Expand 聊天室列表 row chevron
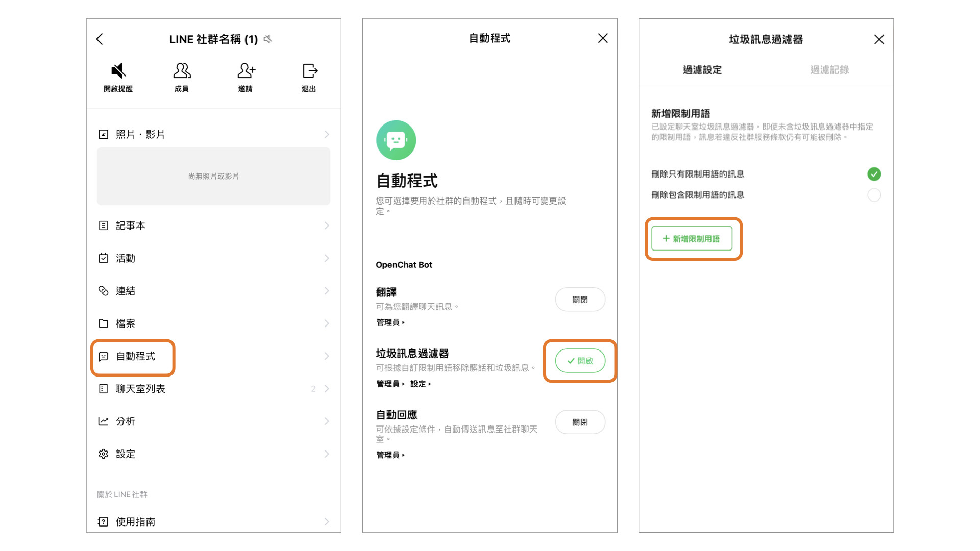This screenshot has height=551, width=980. (x=327, y=389)
